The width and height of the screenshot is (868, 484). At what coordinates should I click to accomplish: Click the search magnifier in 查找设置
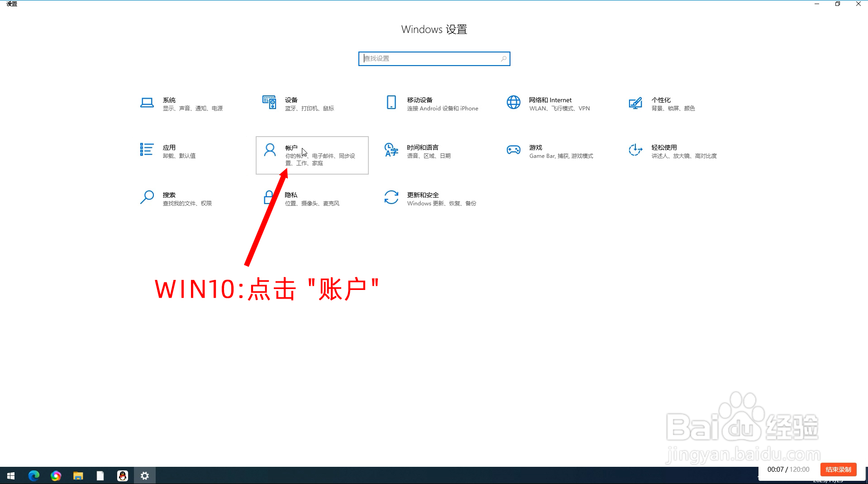click(x=504, y=58)
